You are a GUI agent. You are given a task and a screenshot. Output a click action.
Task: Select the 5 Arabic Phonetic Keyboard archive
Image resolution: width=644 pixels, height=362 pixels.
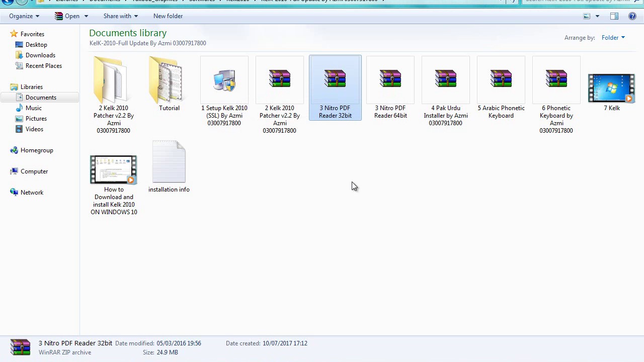[501, 88]
